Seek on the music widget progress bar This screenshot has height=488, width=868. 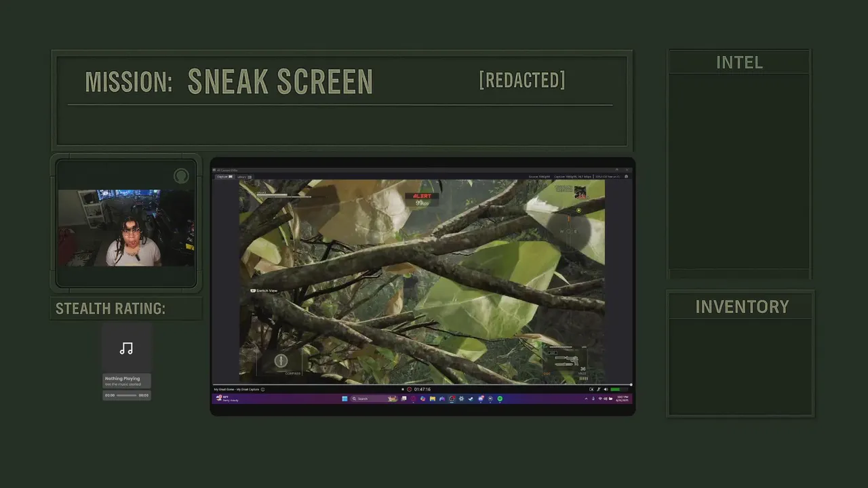pos(126,395)
